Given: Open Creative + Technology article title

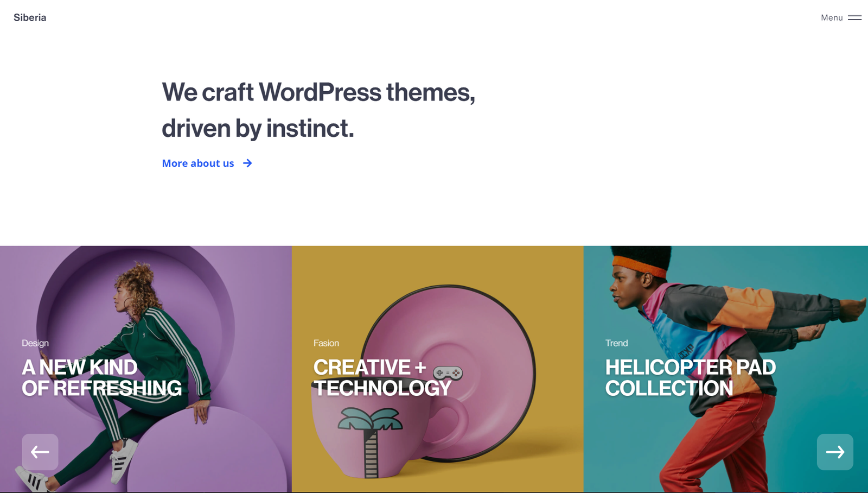Looking at the screenshot, I should (382, 378).
